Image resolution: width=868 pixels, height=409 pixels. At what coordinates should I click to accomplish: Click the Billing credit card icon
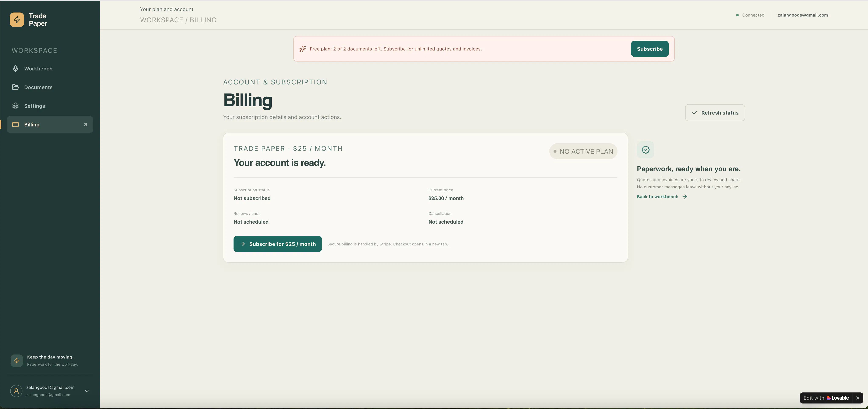click(15, 125)
